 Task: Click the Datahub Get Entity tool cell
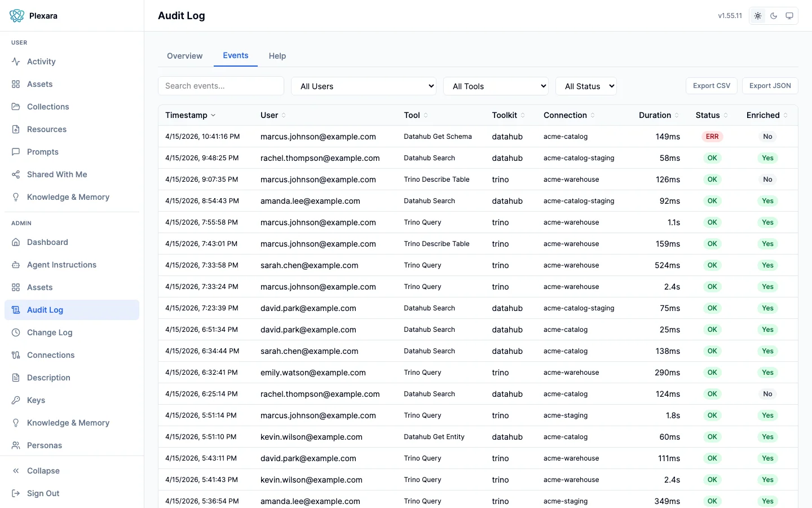pos(434,437)
